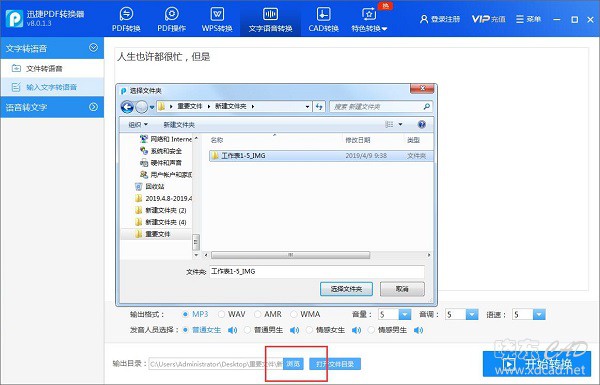Click the 选择文件夹 button

click(x=346, y=289)
